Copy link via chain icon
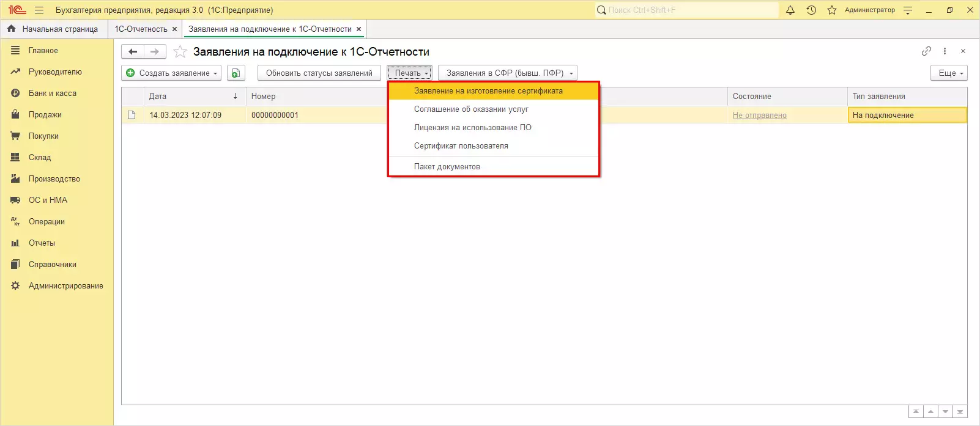Image resolution: width=980 pixels, height=426 pixels. coord(926,51)
